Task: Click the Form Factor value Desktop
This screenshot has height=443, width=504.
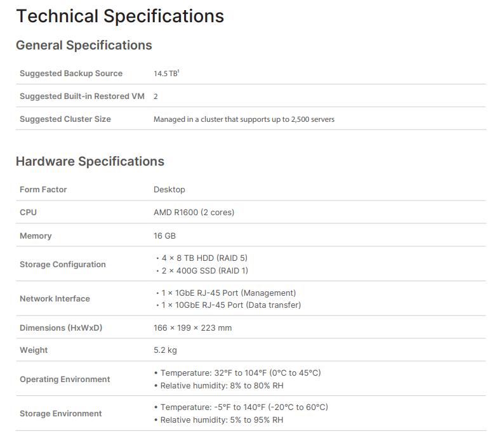Action: pos(169,190)
